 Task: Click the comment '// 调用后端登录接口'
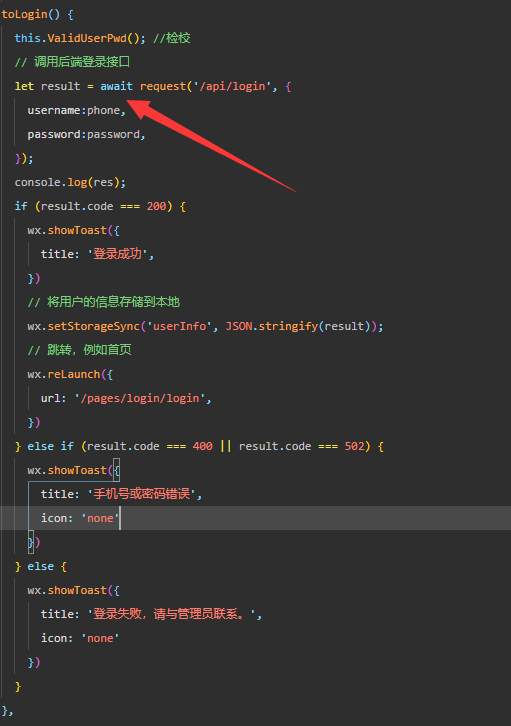pos(72,62)
